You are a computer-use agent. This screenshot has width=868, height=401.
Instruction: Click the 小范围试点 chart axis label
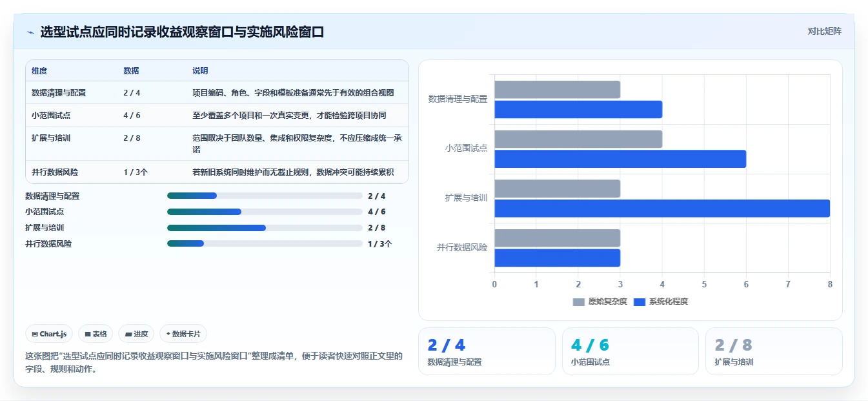466,148
